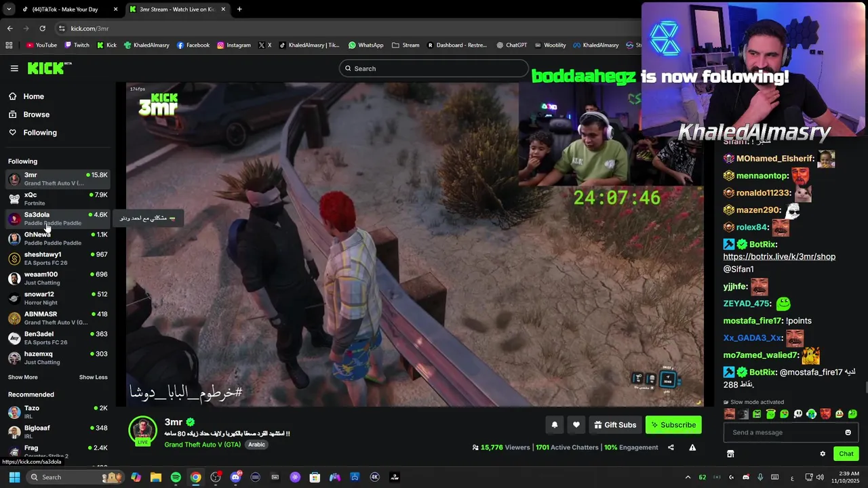868x488 pixels.
Task: Open File Explorer from the taskbar
Action: (156, 477)
